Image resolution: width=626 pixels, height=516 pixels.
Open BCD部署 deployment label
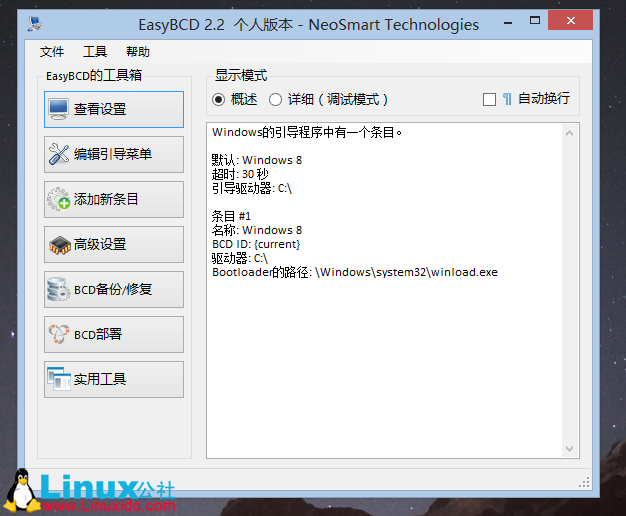click(98, 334)
